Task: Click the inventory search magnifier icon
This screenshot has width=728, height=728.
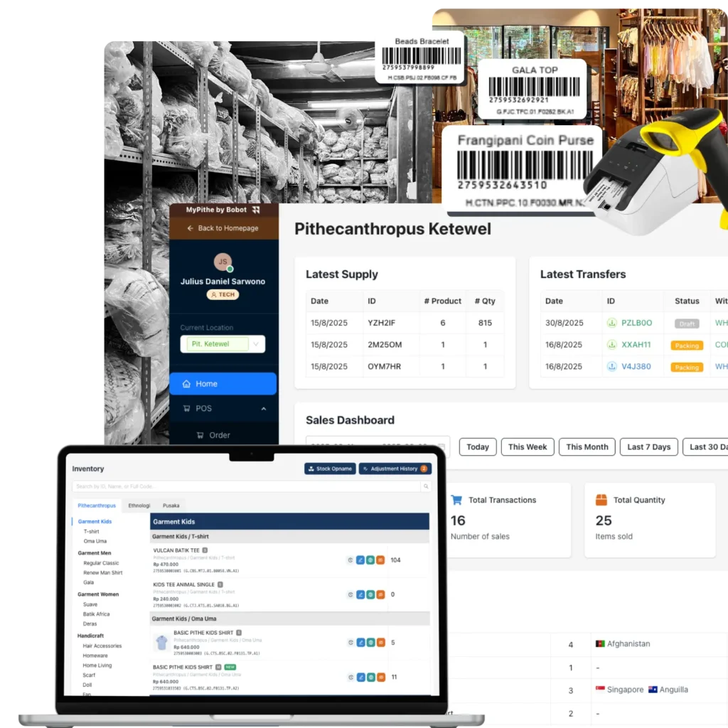Action: [426, 486]
